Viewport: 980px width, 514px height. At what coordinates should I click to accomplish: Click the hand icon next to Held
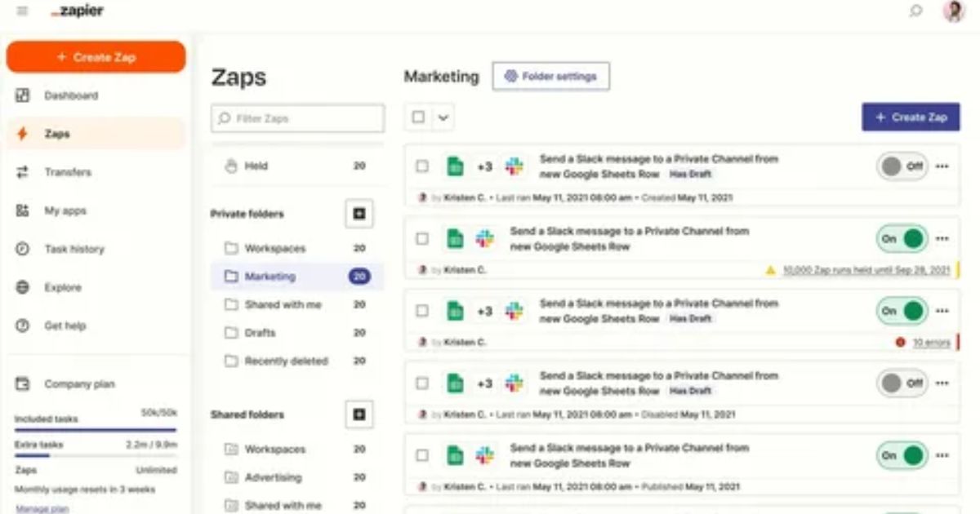(x=230, y=166)
